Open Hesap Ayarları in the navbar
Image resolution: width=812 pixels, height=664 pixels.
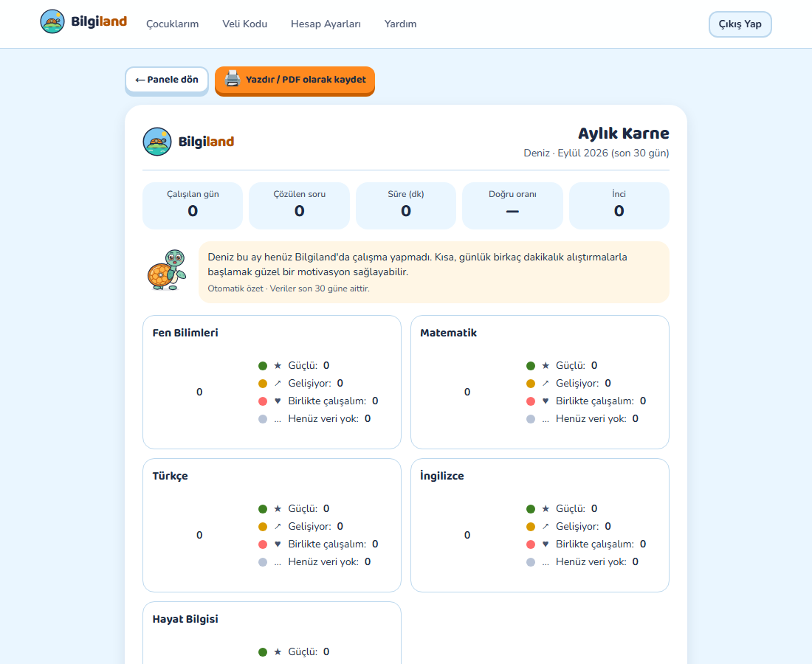tap(326, 24)
